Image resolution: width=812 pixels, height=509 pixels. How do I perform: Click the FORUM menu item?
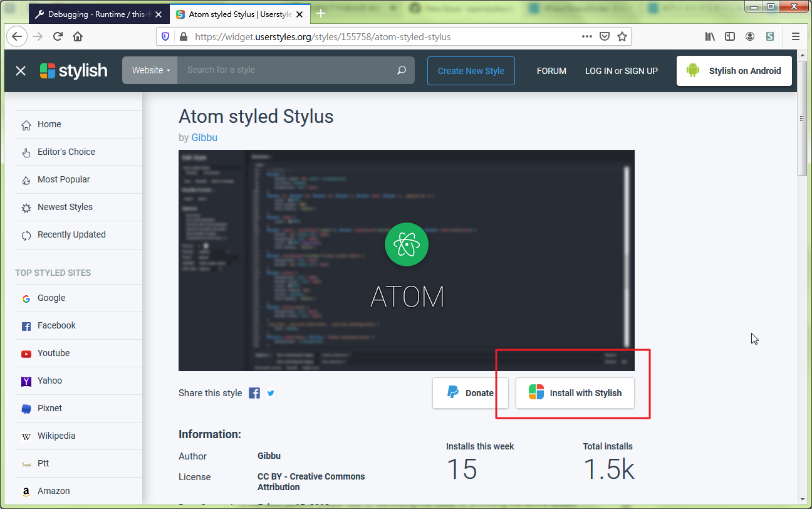tap(551, 71)
